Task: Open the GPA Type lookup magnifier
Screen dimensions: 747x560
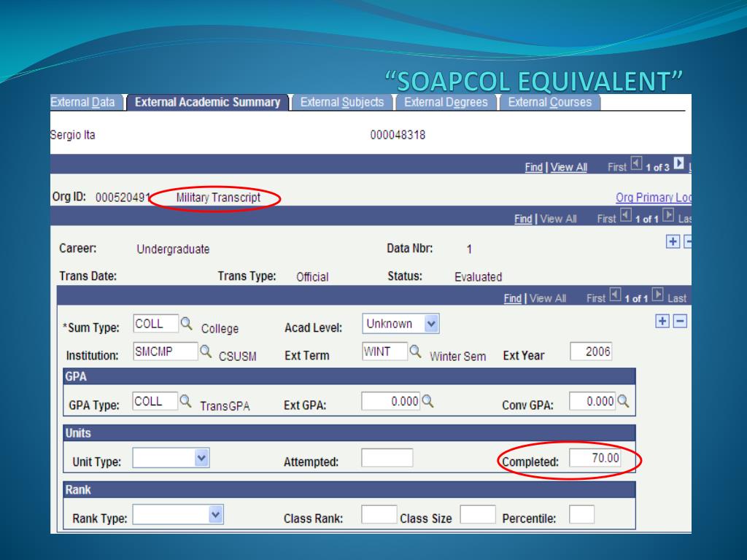Action: (185, 402)
